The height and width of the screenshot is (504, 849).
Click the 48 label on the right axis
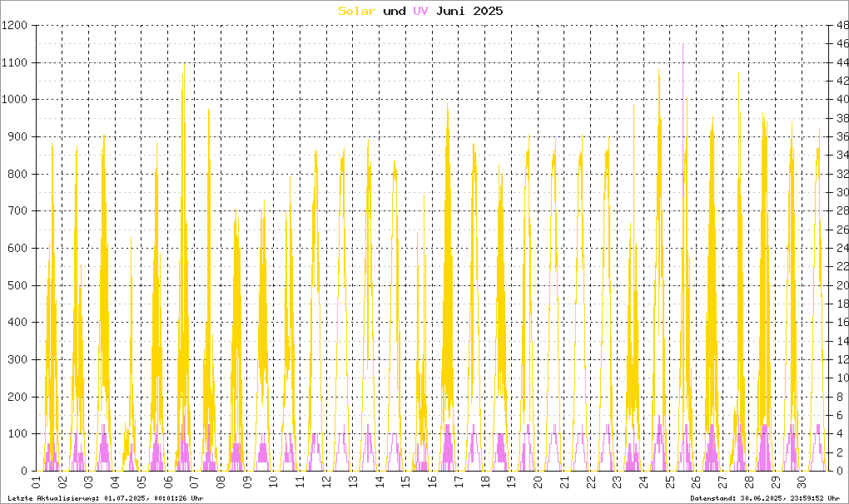coord(842,26)
